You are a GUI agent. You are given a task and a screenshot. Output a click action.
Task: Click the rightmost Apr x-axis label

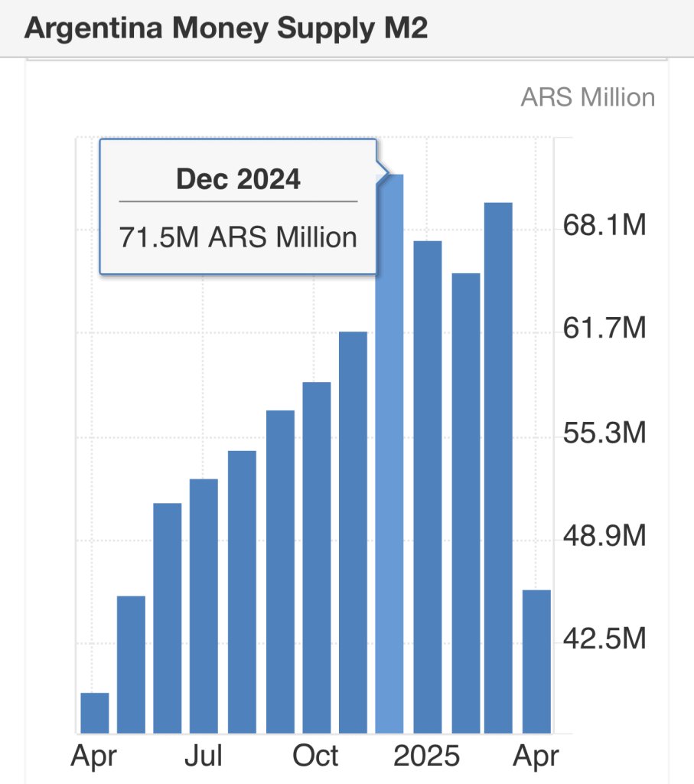(536, 756)
